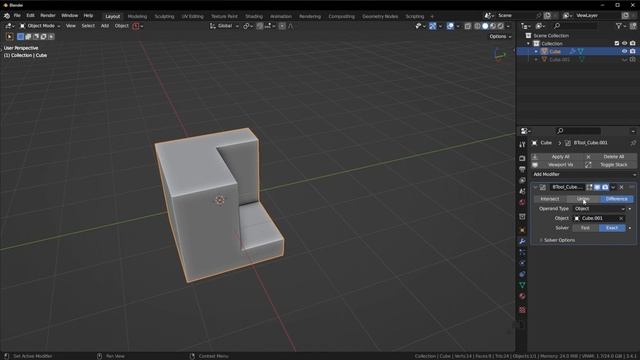Open the Object Mode dropdown
The height and width of the screenshot is (360, 640).
pyautogui.click(x=40, y=26)
